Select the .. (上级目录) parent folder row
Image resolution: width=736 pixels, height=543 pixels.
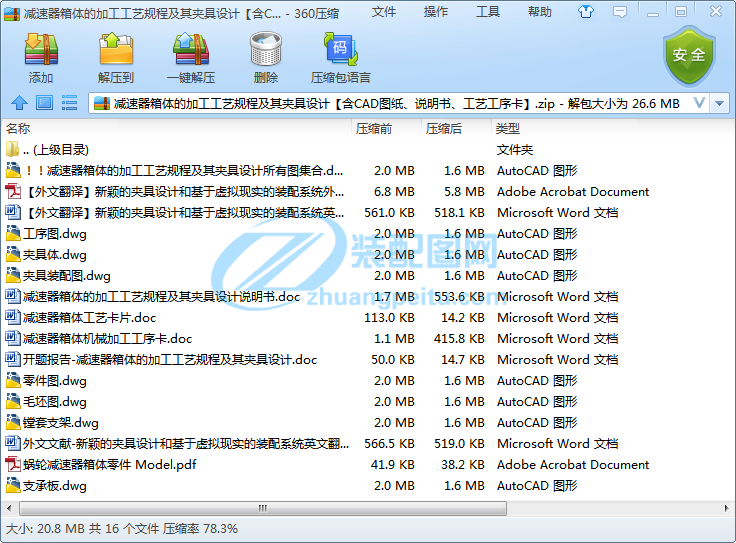(x=368, y=149)
